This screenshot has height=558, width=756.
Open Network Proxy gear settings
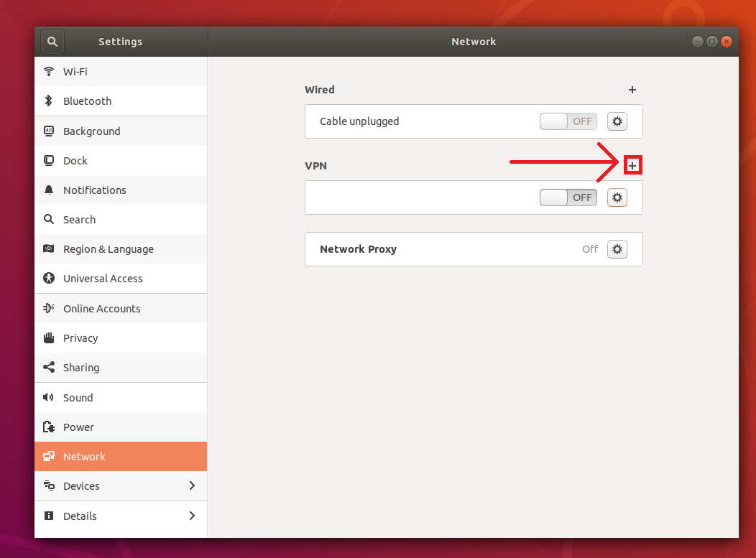[x=617, y=249]
